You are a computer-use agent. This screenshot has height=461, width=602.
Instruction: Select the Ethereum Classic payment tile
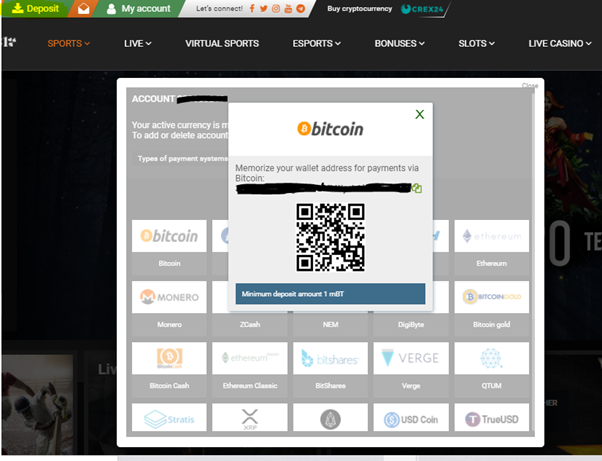point(250,369)
